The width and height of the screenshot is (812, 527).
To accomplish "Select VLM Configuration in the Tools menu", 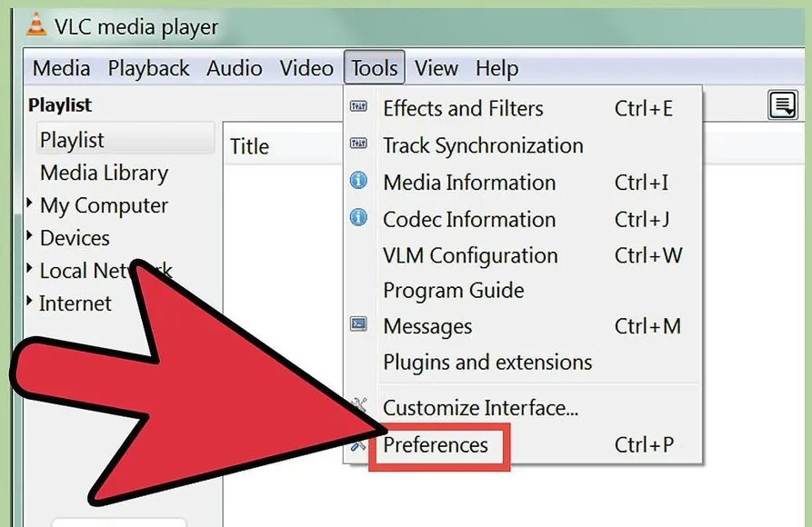I will click(470, 256).
